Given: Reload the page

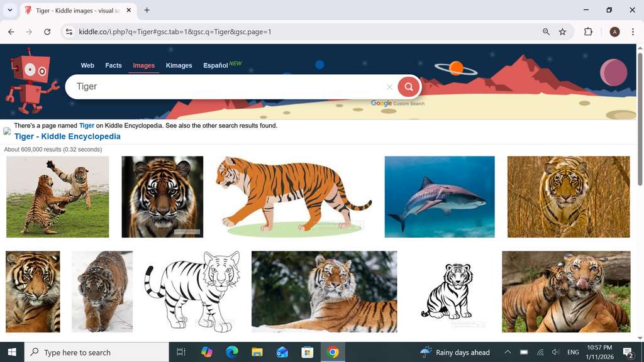Looking at the screenshot, I should 47,31.
